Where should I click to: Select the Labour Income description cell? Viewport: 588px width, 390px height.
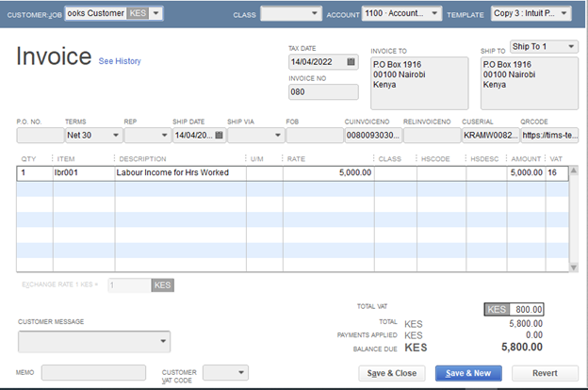[178, 173]
